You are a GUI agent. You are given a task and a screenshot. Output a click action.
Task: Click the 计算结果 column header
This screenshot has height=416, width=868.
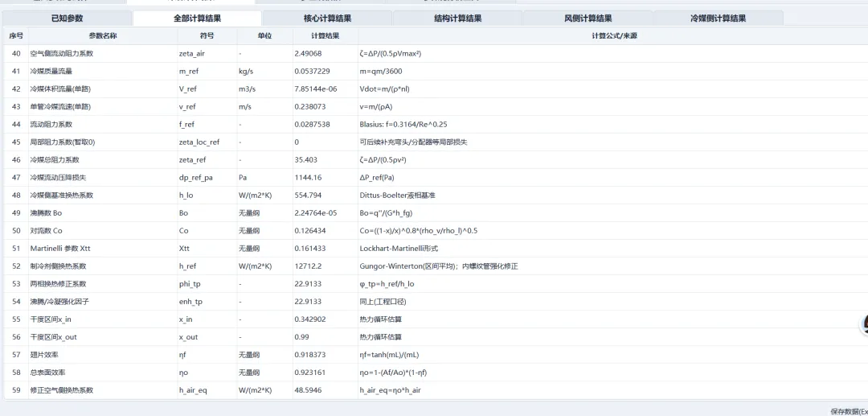[325, 36]
